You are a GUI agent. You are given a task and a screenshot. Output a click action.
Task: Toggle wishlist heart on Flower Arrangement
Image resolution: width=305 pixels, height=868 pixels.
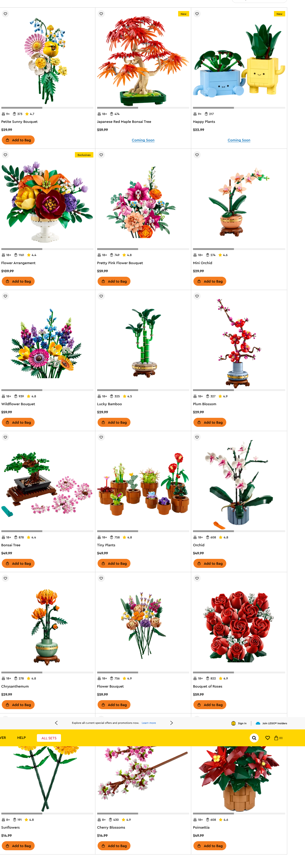coord(5,155)
